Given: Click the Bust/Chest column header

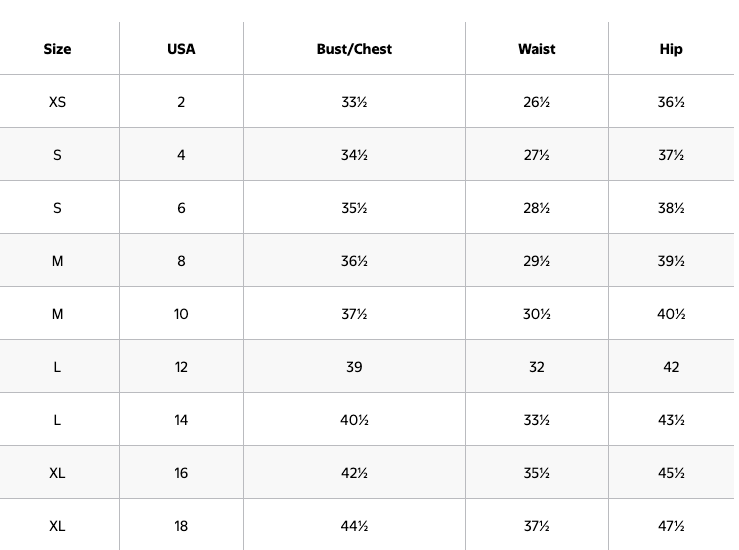Looking at the screenshot, I should 354,49.
